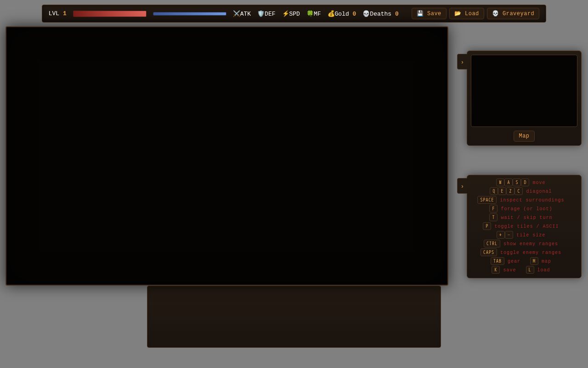Click the Deaths skull icon

point(366,14)
